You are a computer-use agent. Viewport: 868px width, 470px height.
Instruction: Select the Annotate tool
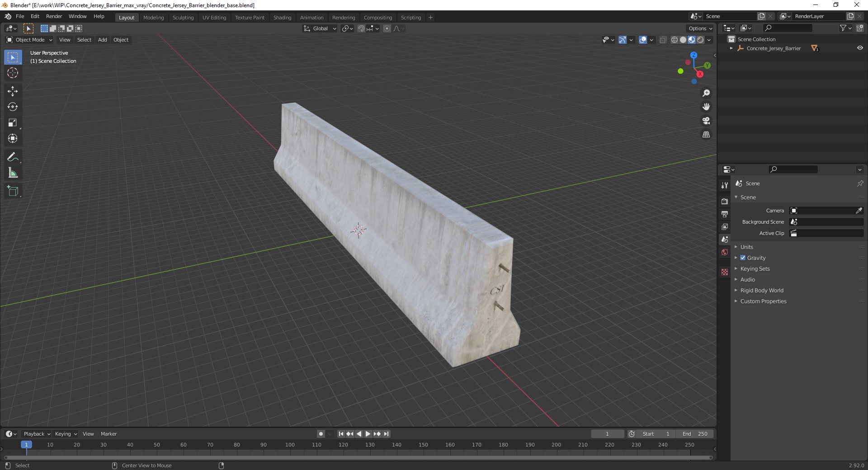[13, 157]
